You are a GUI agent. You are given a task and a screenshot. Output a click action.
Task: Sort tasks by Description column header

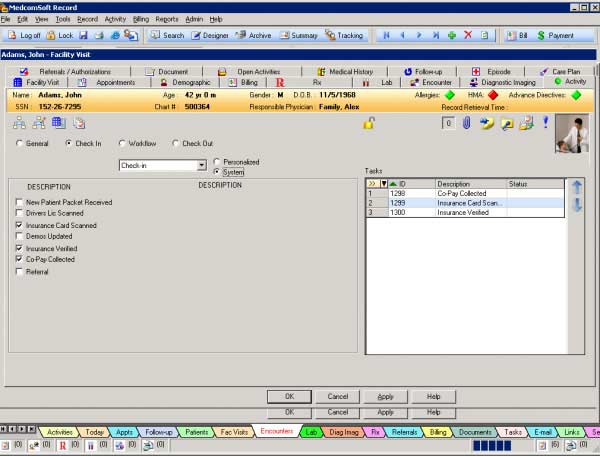click(471, 184)
